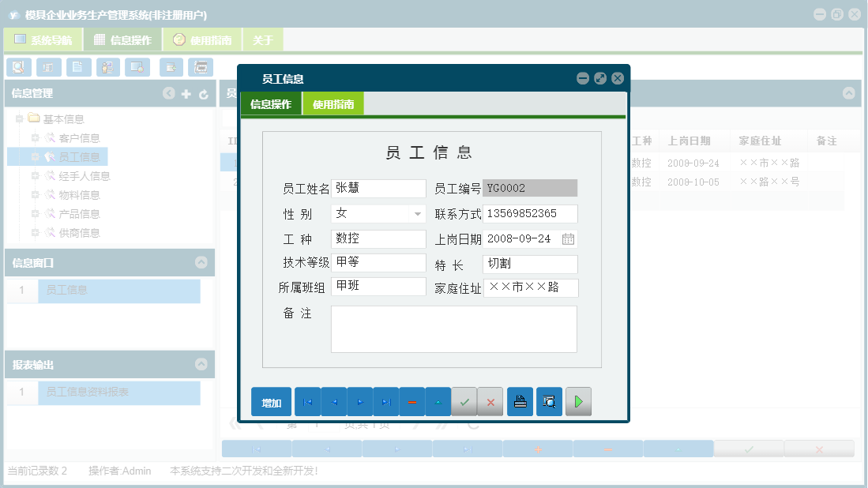Cancel edits with the red X icon

490,401
